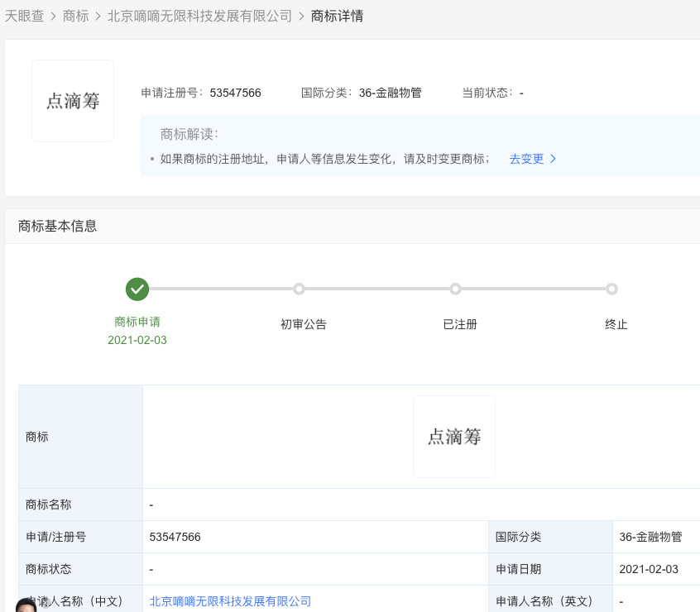The width and height of the screenshot is (700, 612).
Task: Click the 商标基本信息 section heading
Action: 58,226
